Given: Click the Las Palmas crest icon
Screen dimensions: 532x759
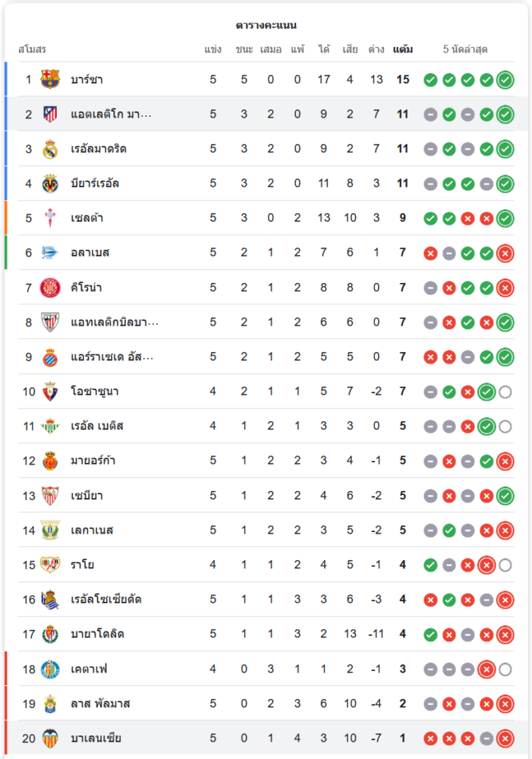Looking at the screenshot, I should pyautogui.click(x=50, y=704).
